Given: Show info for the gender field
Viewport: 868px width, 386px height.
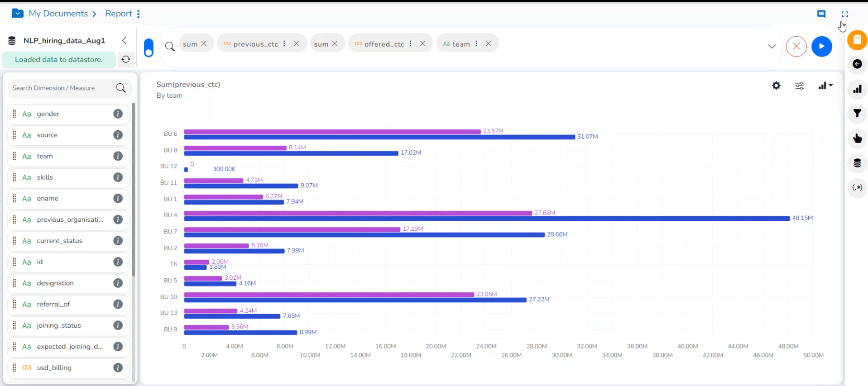Looking at the screenshot, I should pos(118,114).
